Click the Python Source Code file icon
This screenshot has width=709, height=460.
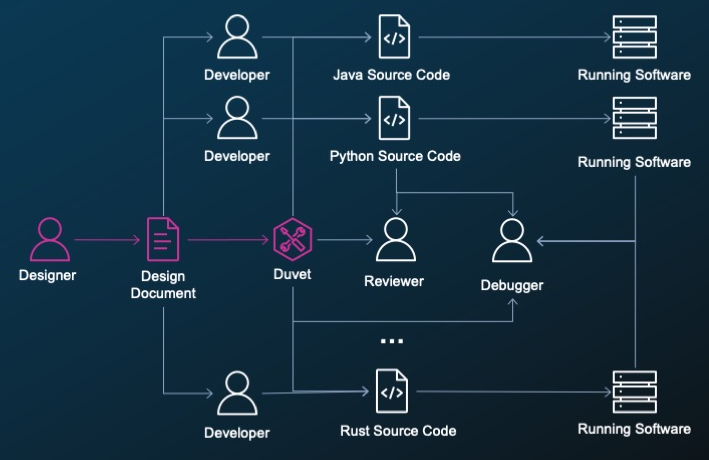click(x=394, y=118)
